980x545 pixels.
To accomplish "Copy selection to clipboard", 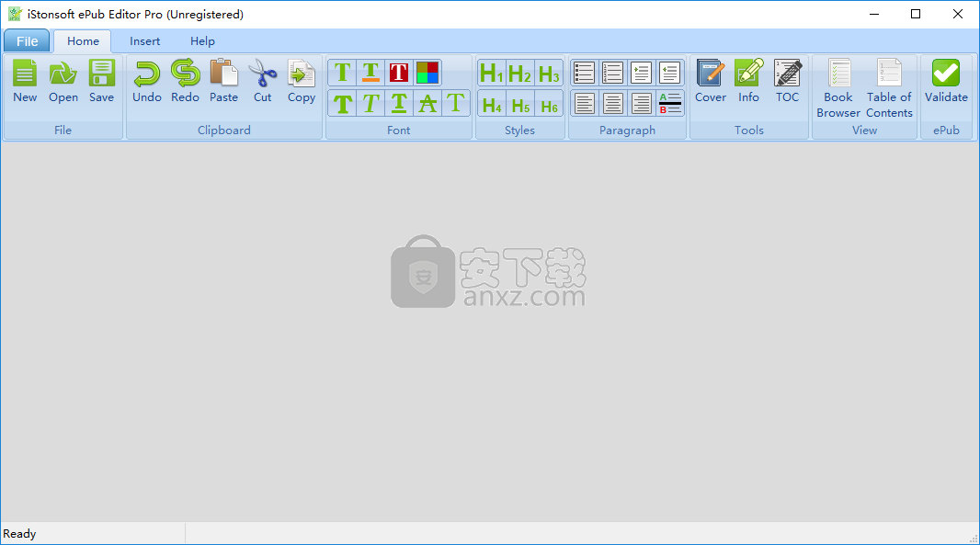I will click(302, 81).
